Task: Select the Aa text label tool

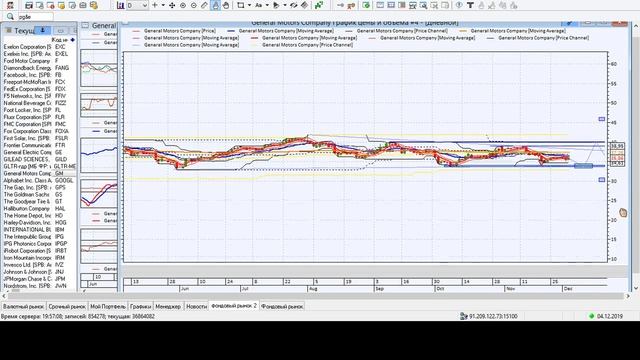Action: [x=258, y=5]
